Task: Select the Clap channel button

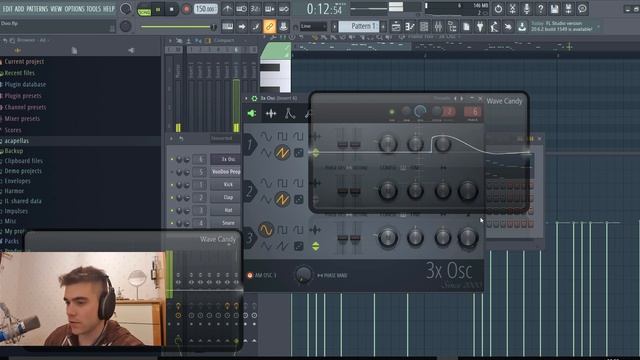Action: click(226, 198)
